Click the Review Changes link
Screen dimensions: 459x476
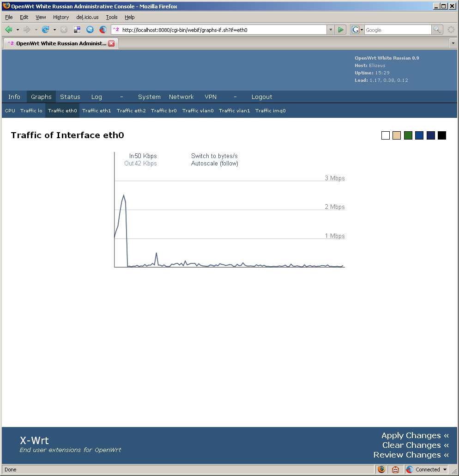pyautogui.click(x=411, y=455)
